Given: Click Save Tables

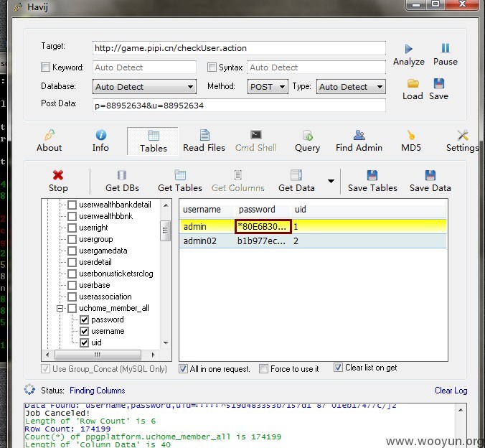Looking at the screenshot, I should (x=372, y=181).
